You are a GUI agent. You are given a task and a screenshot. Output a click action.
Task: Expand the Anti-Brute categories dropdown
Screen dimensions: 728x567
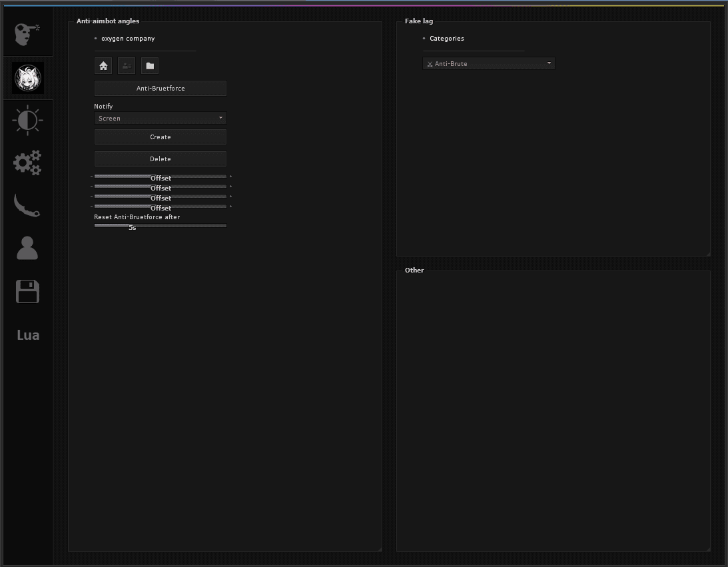[488, 63]
